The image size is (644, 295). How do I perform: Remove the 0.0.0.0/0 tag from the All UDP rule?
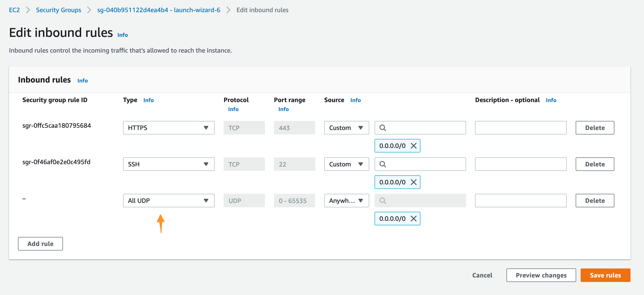click(413, 218)
